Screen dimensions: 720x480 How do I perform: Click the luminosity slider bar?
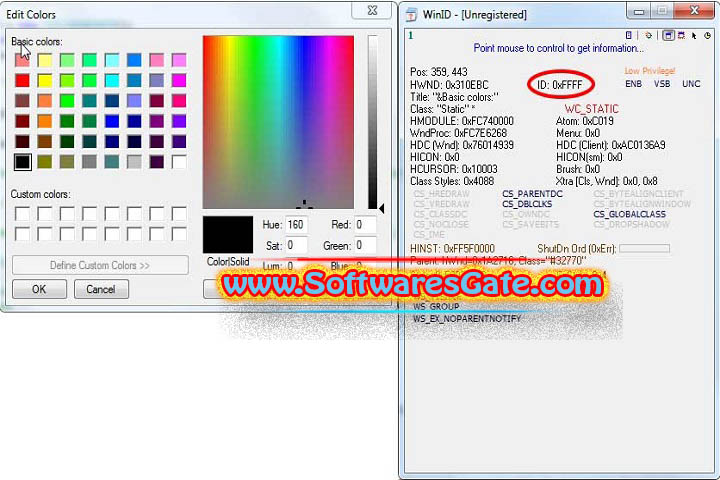(x=372, y=122)
